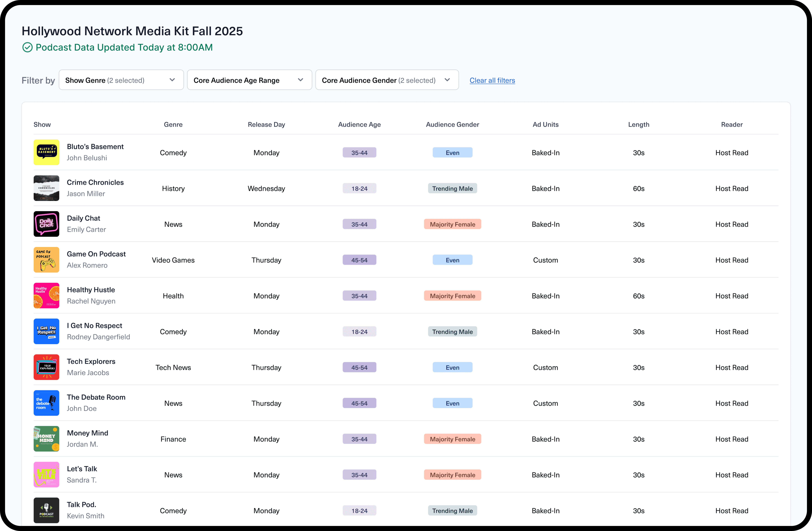Screen dimensions: 812x531
Task: Click the Game On Podcast title
Action: pos(96,254)
